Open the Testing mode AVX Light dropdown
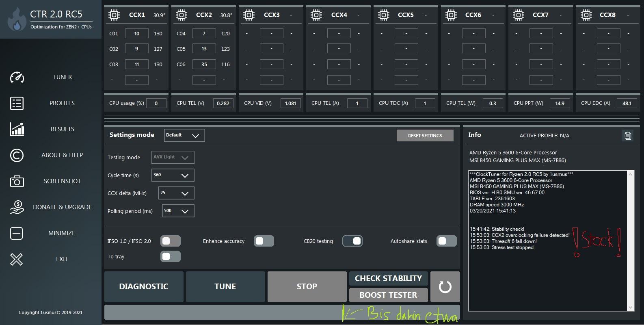Screen dimensions: 644x325 click(x=173, y=157)
